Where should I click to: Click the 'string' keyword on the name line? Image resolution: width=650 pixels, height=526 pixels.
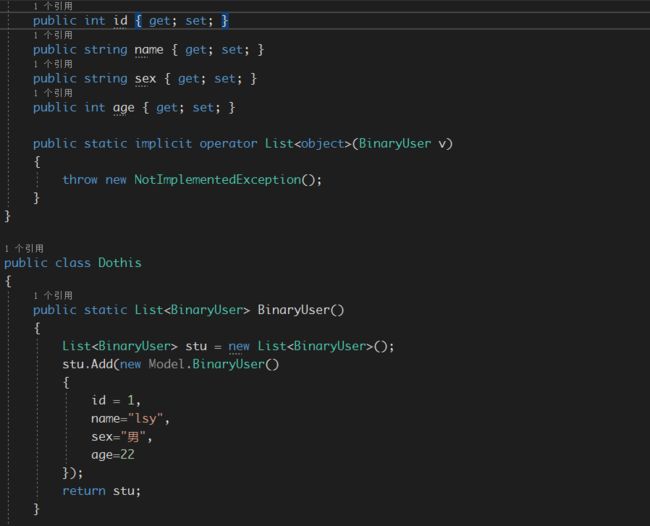click(x=106, y=50)
